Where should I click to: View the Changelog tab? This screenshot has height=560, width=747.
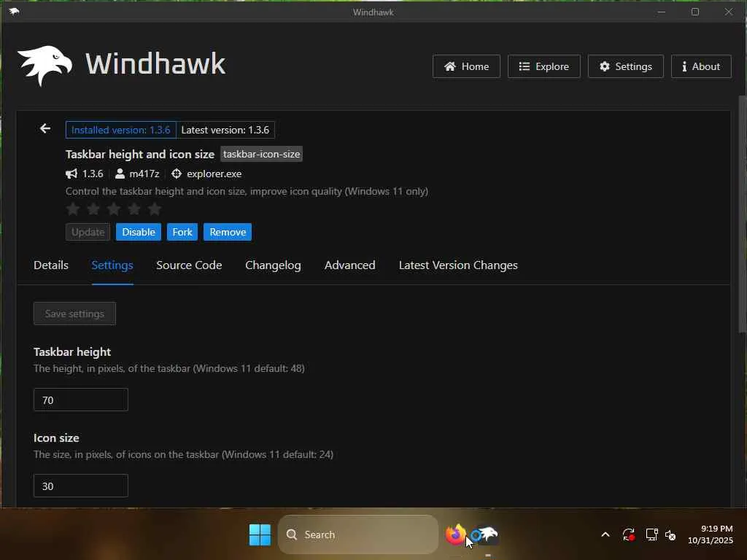273,265
